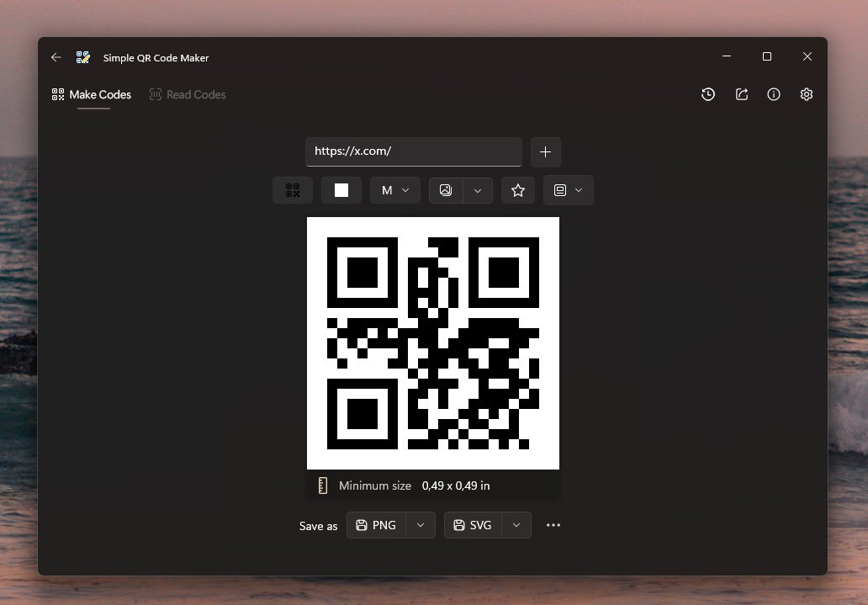Click the ruler icon beside Minimum size
868x605 pixels.
tap(323, 486)
